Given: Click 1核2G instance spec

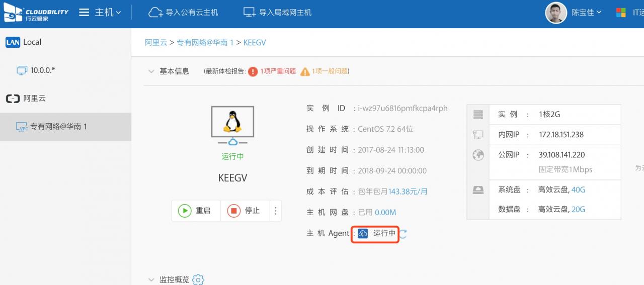Looking at the screenshot, I should 549,114.
